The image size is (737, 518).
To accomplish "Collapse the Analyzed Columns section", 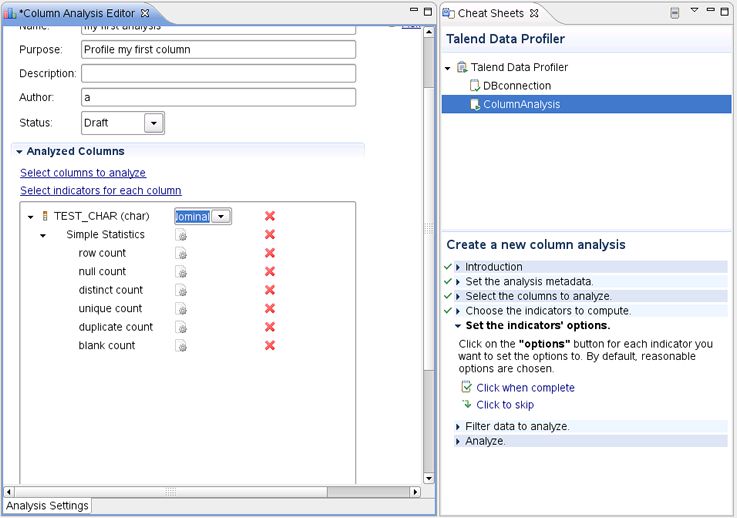I will click(x=19, y=152).
